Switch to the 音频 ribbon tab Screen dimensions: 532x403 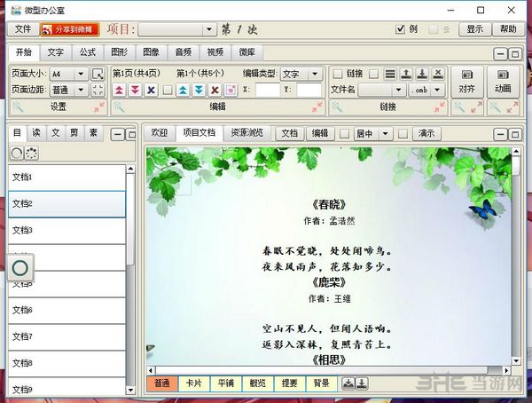(x=184, y=52)
